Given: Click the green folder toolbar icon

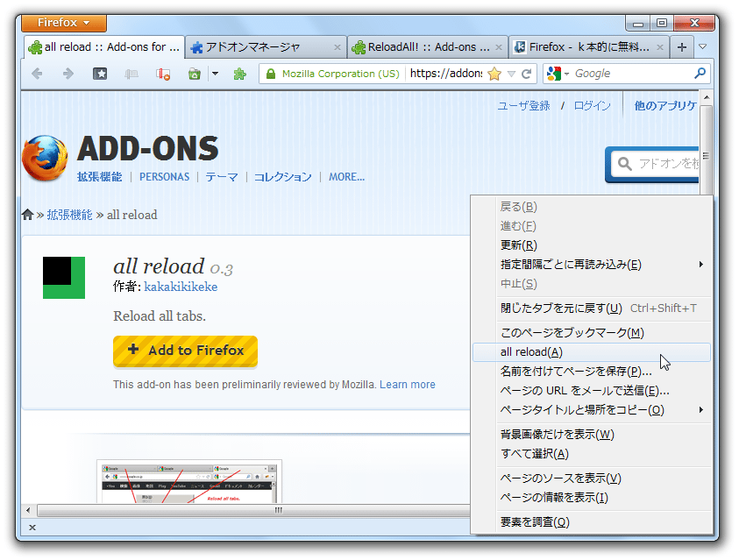Looking at the screenshot, I should coord(195,74).
